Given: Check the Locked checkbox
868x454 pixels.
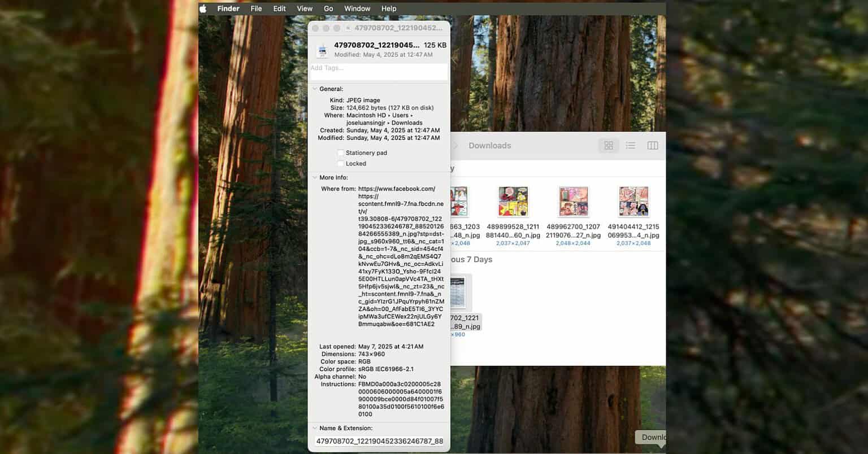Looking at the screenshot, I should [341, 163].
